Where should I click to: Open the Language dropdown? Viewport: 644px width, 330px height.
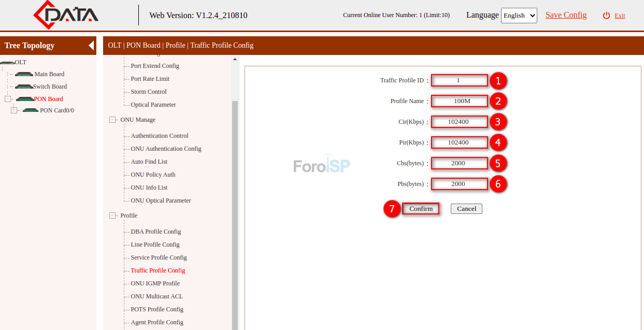point(519,15)
